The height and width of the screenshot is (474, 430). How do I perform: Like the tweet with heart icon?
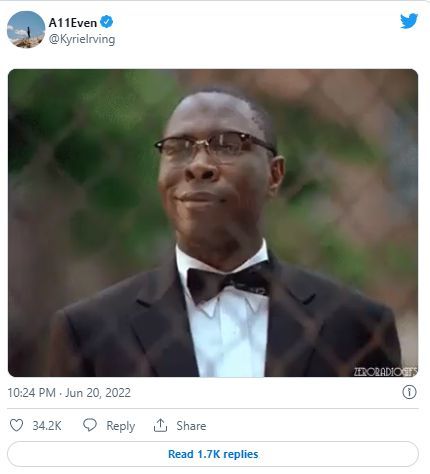click(16, 425)
